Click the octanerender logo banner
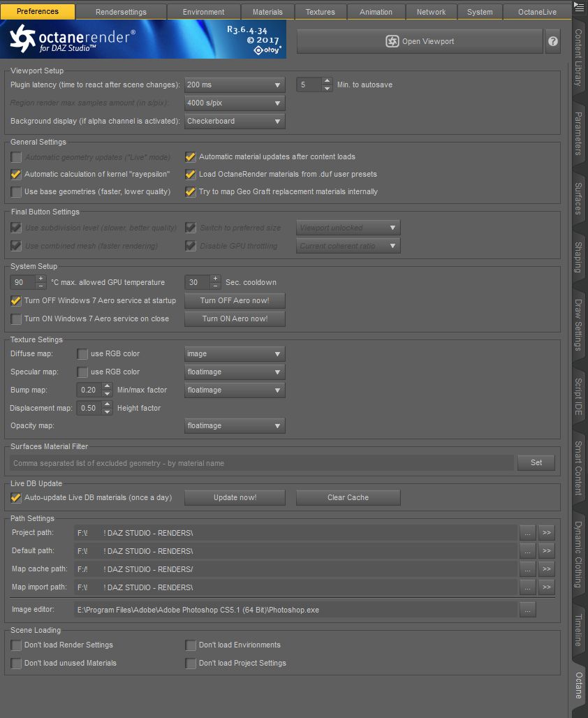 click(143, 39)
